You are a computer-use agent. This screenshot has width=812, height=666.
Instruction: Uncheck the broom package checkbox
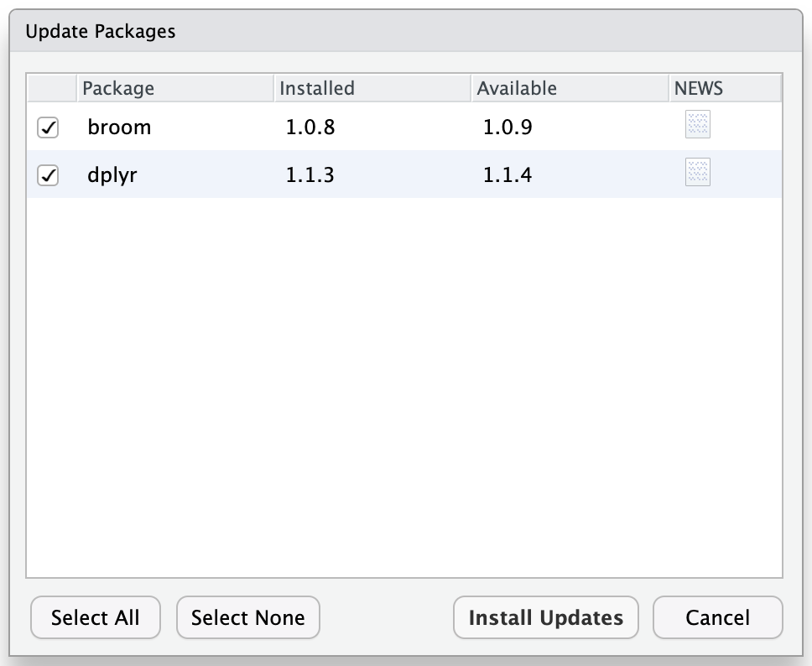pyautogui.click(x=48, y=127)
